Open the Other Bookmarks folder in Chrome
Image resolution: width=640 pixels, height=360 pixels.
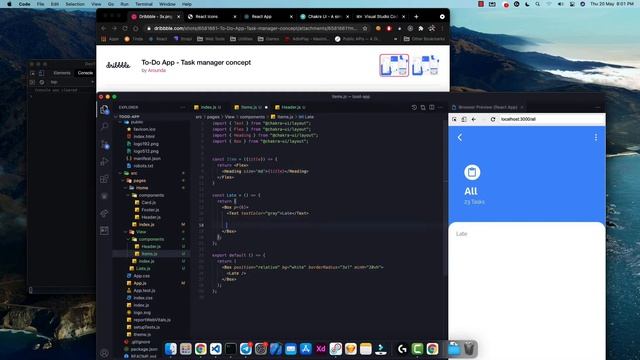(x=424, y=39)
